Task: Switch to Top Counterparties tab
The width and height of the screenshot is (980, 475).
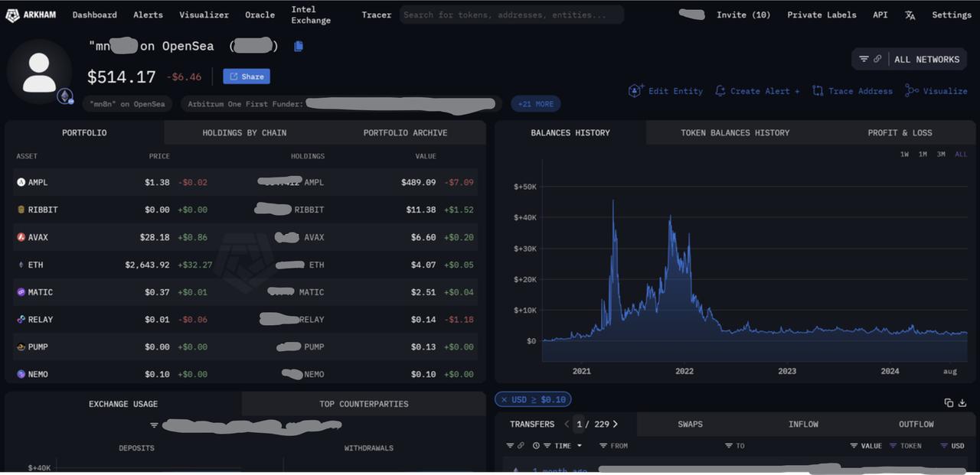Action: tap(364, 404)
